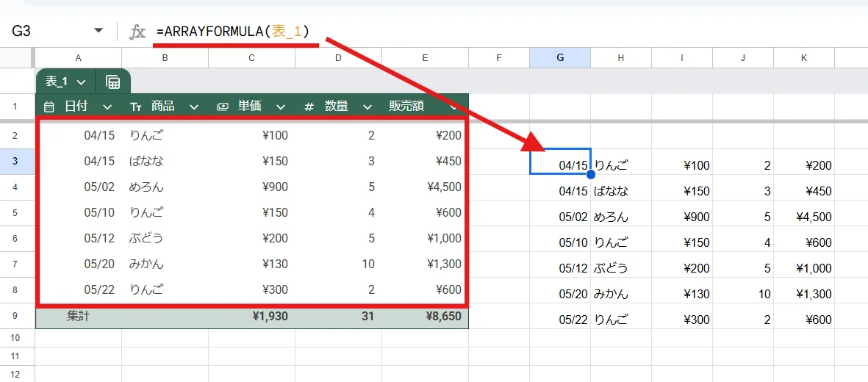
Task: Open the name box dropdown arrow
Action: (x=98, y=30)
